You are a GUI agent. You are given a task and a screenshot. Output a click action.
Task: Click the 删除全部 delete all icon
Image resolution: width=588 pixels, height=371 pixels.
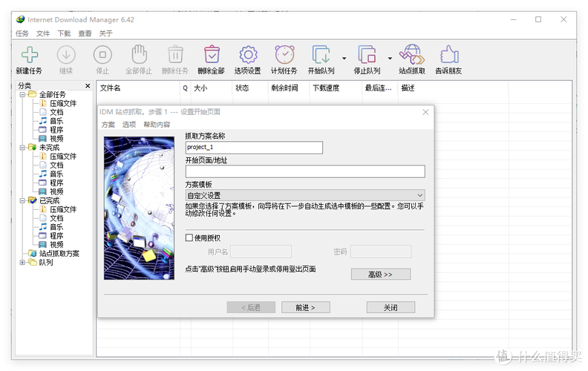tap(212, 55)
